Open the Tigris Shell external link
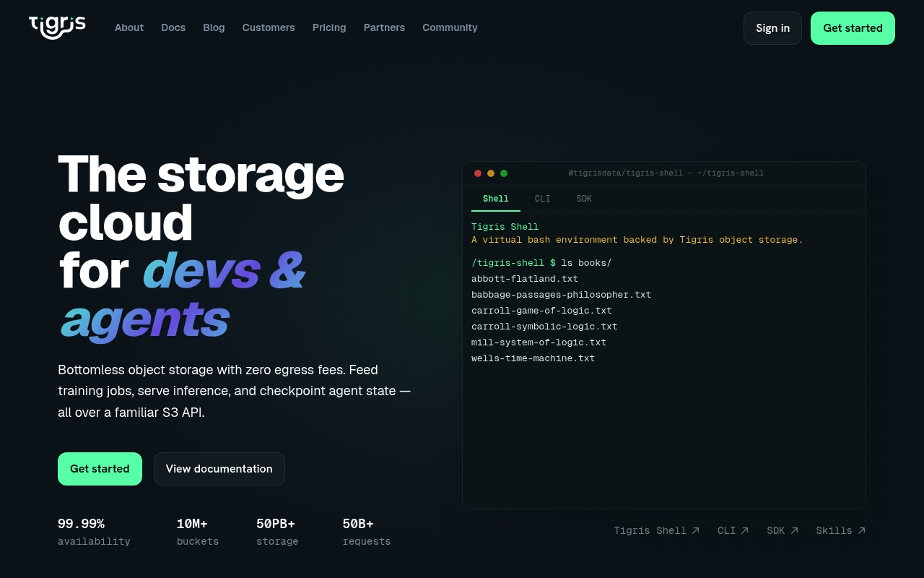The width and height of the screenshot is (924, 578). pyautogui.click(x=657, y=530)
